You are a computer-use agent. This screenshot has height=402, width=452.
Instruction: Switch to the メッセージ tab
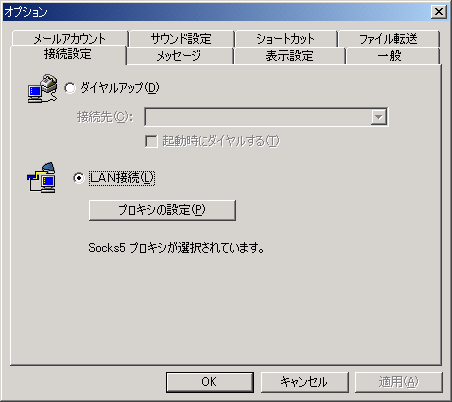click(x=179, y=56)
